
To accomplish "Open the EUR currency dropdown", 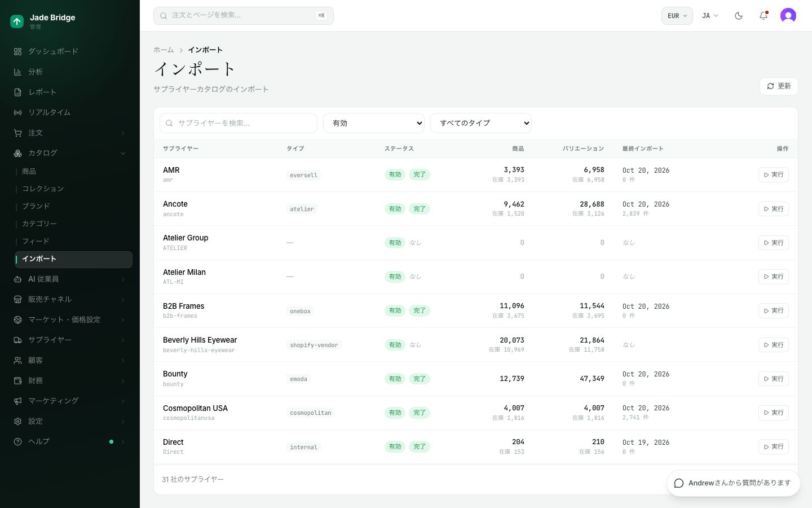I will (677, 16).
